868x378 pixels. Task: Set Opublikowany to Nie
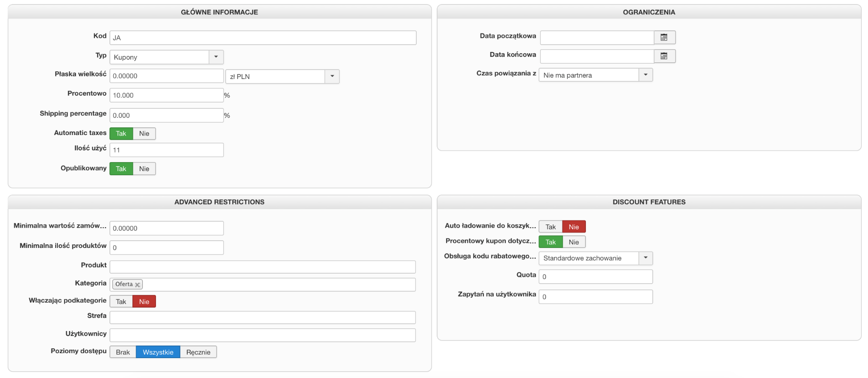144,169
